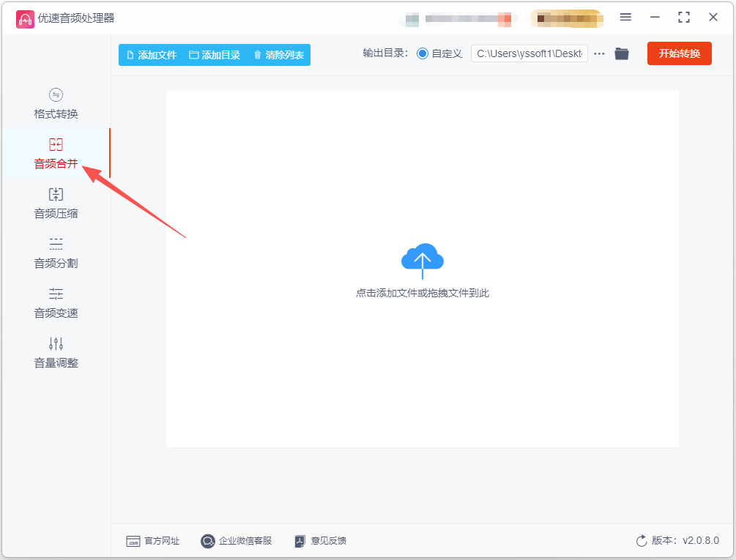Click 添加文件 in the toolbar
Screen dimensions: 736x560
point(152,55)
